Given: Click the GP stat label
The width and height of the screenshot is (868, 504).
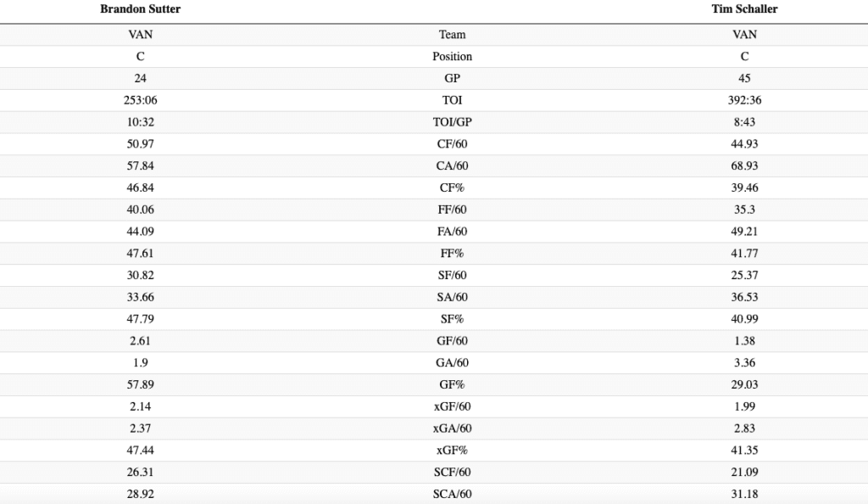Looking at the screenshot, I should click(452, 78).
